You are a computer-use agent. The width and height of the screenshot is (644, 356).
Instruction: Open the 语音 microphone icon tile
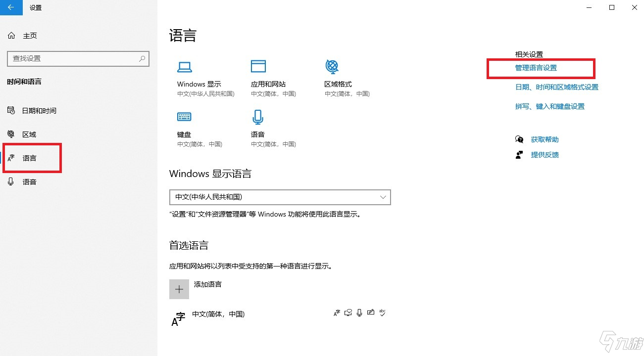click(x=257, y=117)
